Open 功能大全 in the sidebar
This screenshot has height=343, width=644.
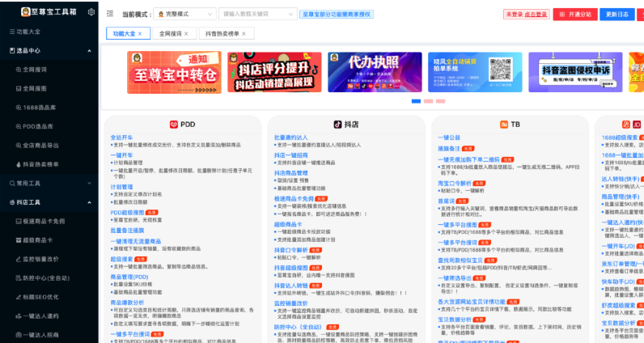25,32
